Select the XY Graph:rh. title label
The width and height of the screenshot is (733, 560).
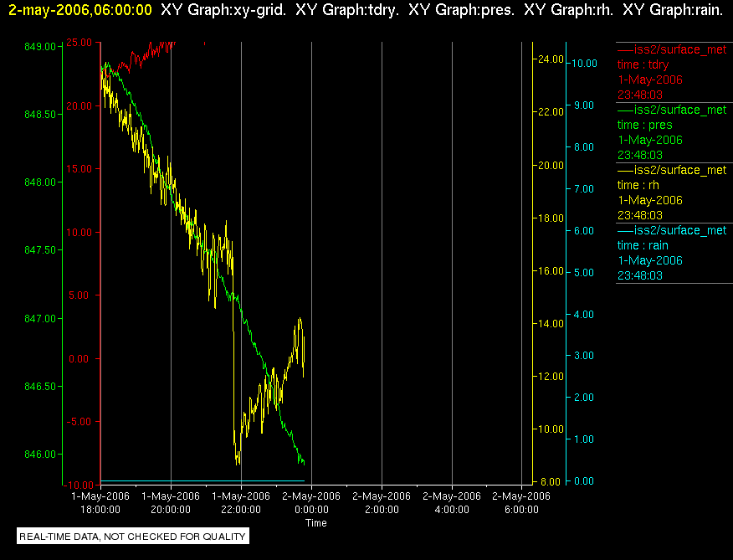[569, 10]
